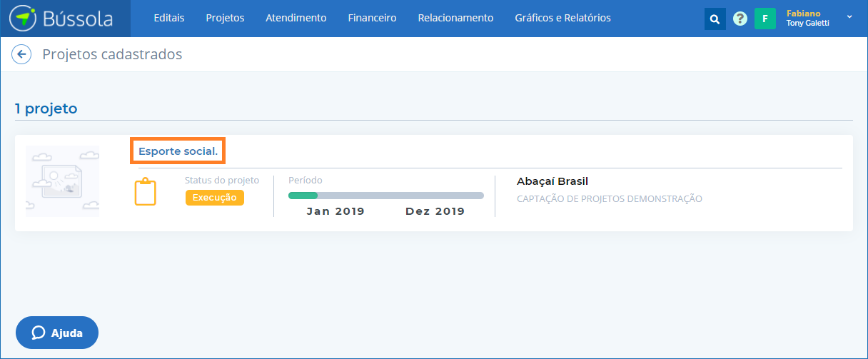Click the Abaçaí Brasil organization name
868x359 pixels.
click(x=552, y=181)
